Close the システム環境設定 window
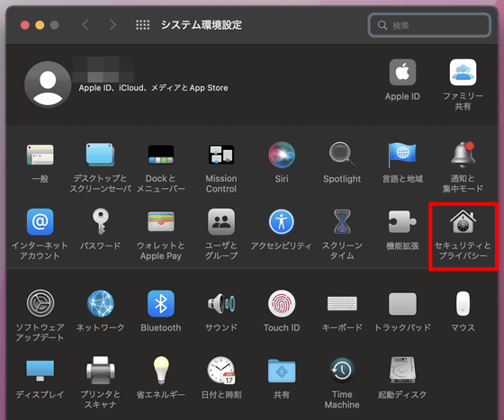 pyautogui.click(x=25, y=25)
